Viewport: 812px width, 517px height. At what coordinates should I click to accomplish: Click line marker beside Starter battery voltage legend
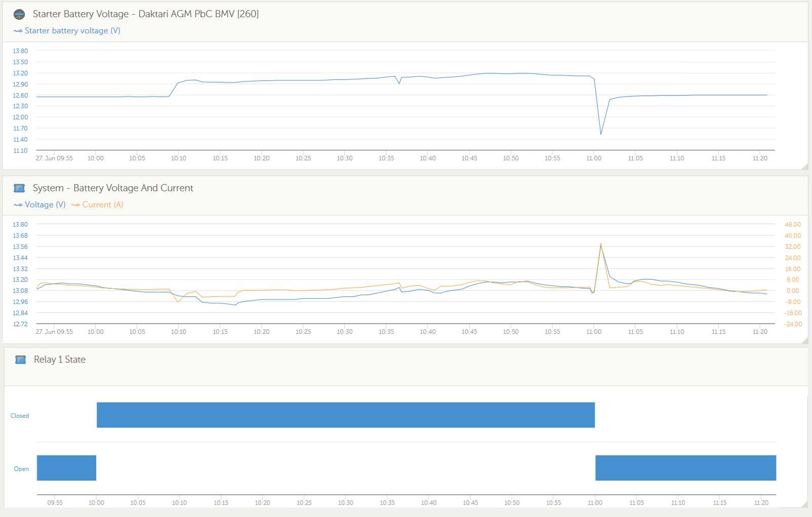(x=18, y=31)
